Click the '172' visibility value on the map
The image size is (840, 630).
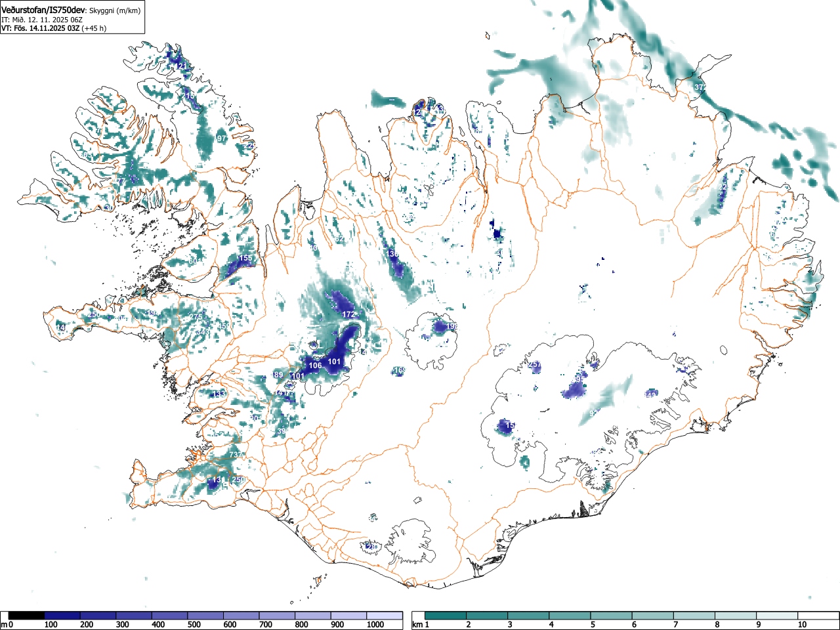[x=348, y=315]
